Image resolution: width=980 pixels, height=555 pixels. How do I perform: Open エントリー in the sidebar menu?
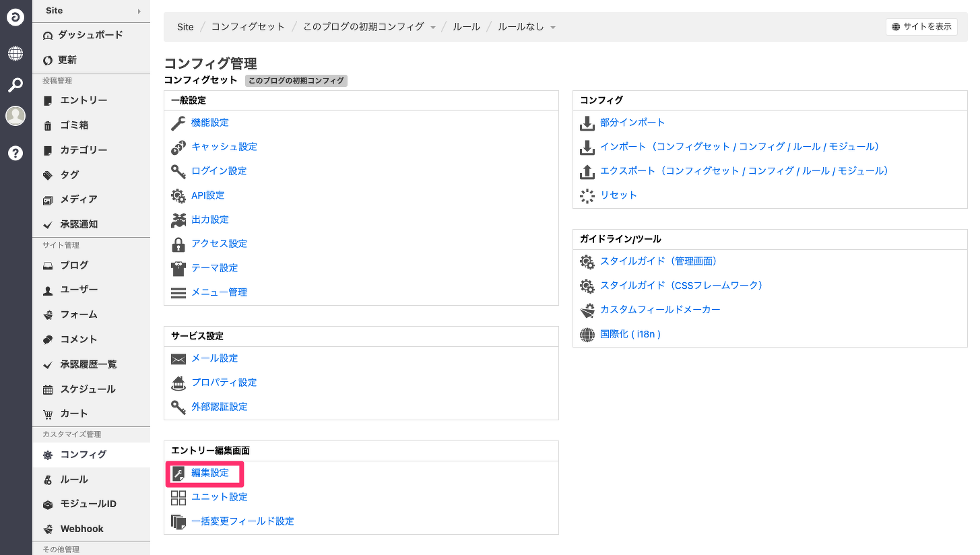point(84,100)
